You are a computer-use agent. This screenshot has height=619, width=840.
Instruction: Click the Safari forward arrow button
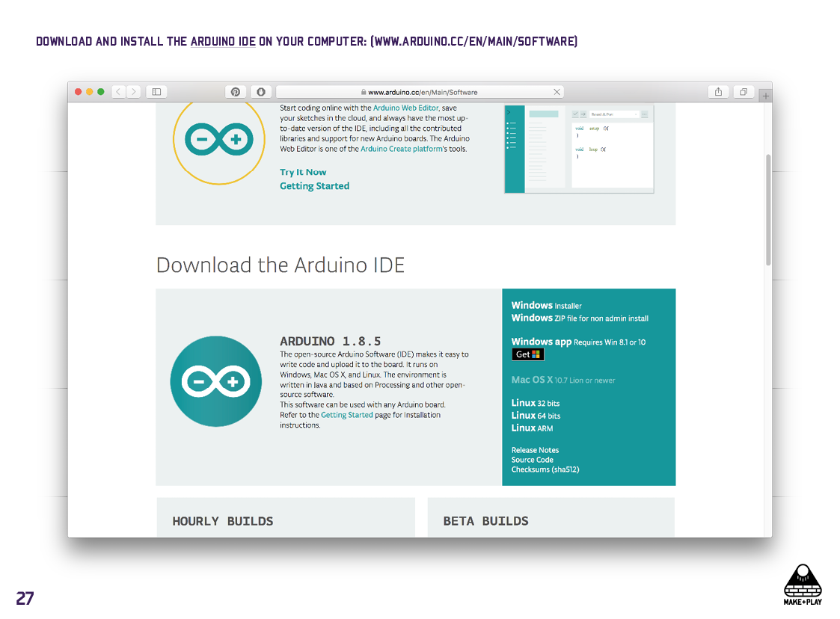coord(134,91)
